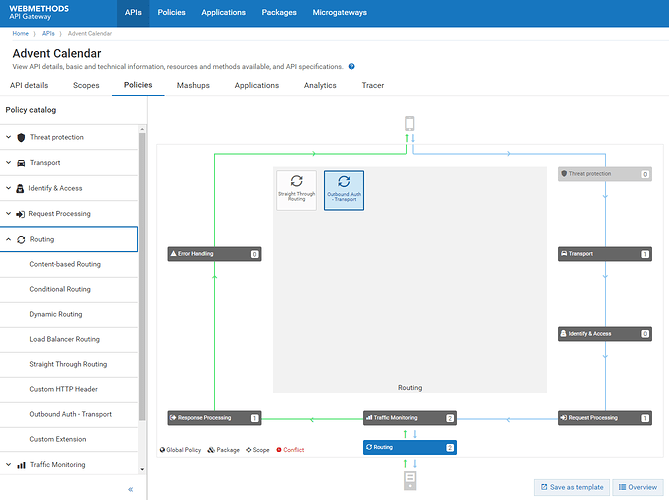Select the Outbound Auth - Transport tile

pos(344,190)
